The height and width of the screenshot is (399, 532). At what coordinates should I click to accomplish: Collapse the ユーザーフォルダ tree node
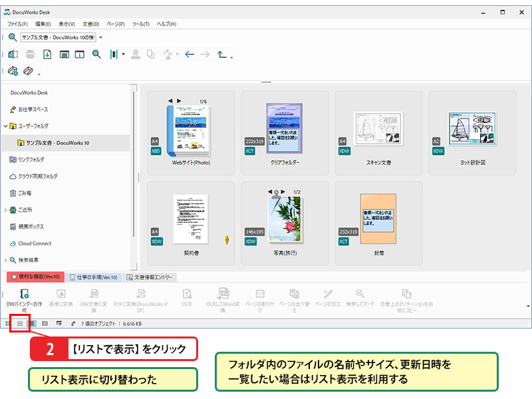[6, 126]
